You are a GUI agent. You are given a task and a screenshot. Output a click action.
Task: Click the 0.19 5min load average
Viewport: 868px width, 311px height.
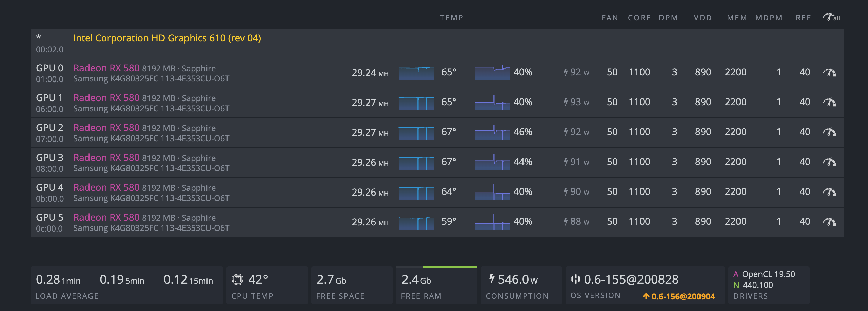[122, 280]
